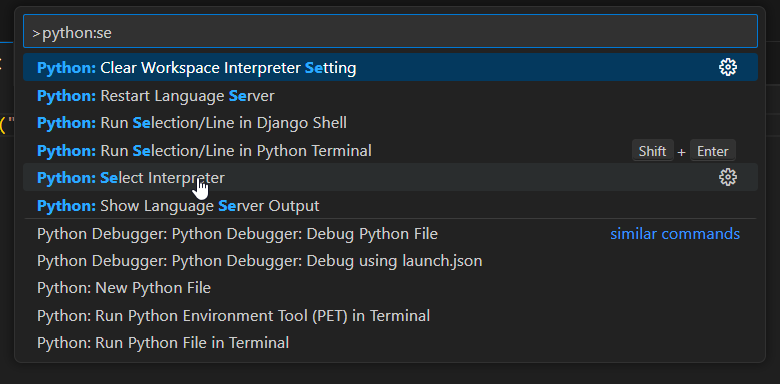
Task: Click the Shift keybinding badge
Action: 652,151
